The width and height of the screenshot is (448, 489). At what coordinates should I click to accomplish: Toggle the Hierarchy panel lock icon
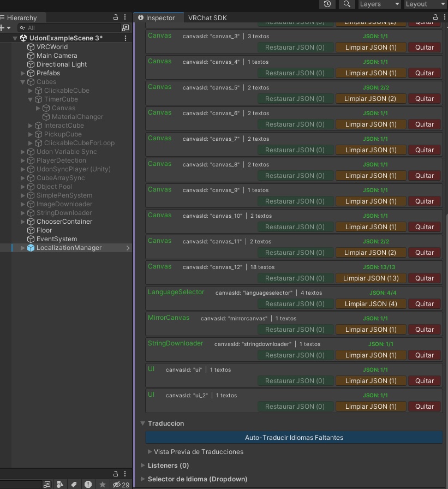click(115, 17)
